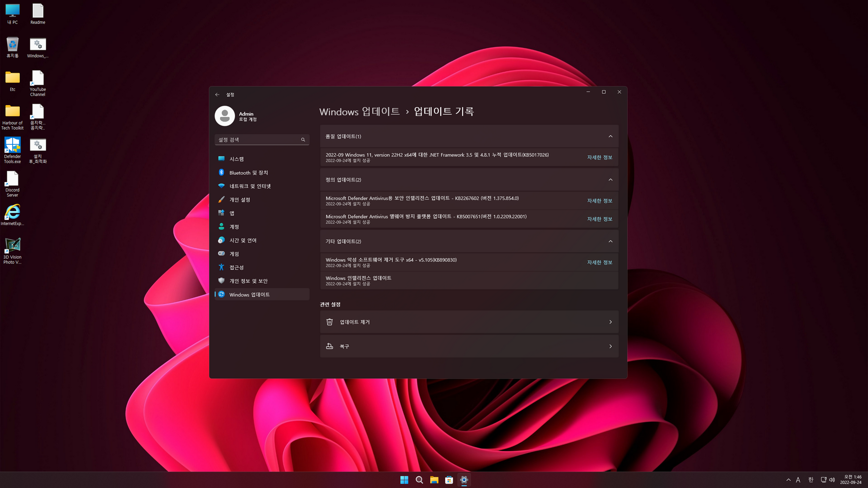
Task: Select the YouTube Channel shortcut
Action: 38,83
